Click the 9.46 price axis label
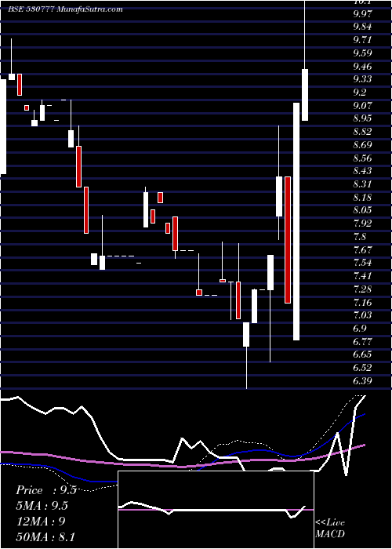Screen dimensions: 392x549 (x=362, y=66)
